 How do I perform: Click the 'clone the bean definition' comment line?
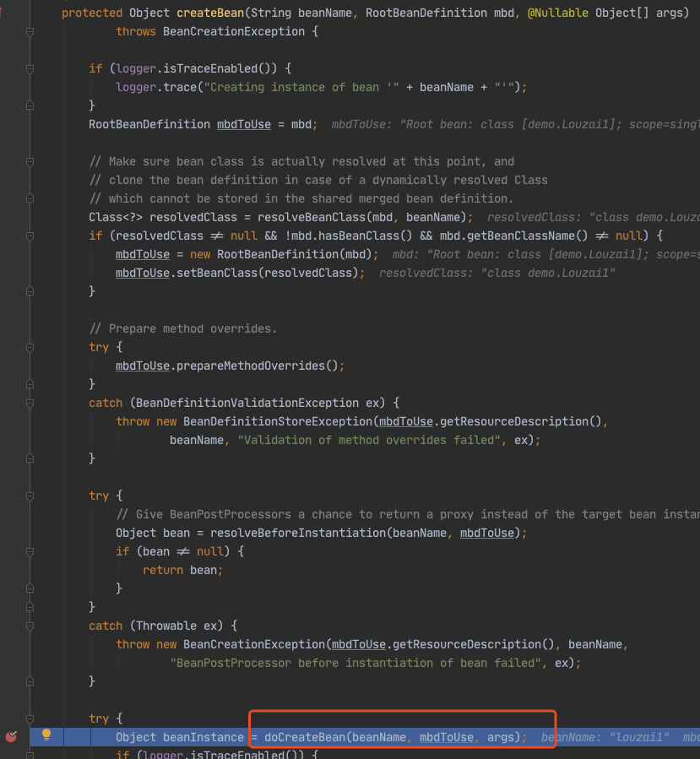pos(318,180)
